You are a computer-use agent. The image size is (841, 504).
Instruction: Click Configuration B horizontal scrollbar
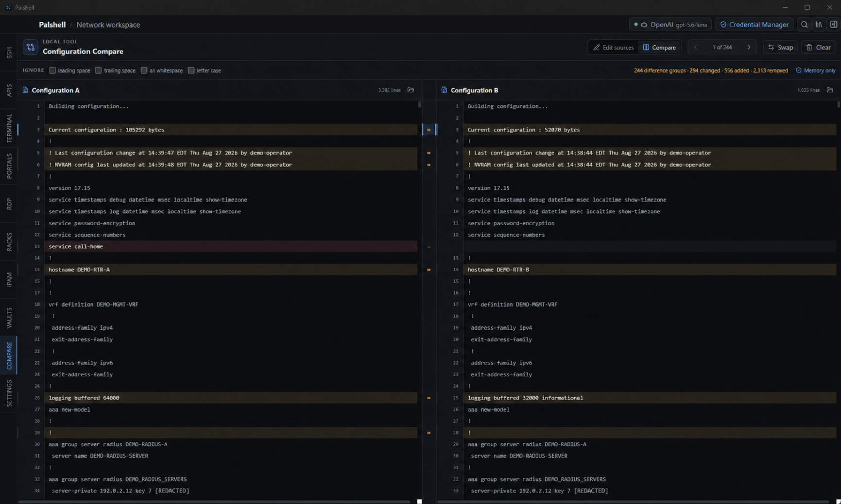tap(634, 502)
